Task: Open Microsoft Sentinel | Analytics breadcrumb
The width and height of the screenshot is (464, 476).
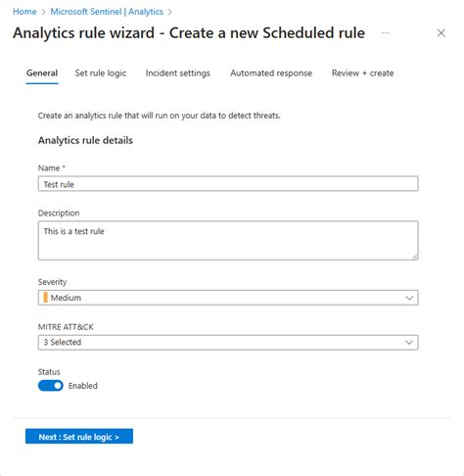Action: point(107,12)
